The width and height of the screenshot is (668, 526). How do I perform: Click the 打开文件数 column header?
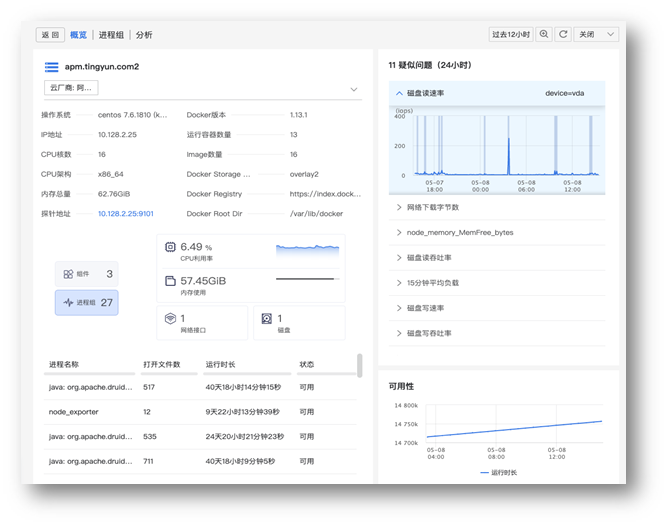click(162, 365)
